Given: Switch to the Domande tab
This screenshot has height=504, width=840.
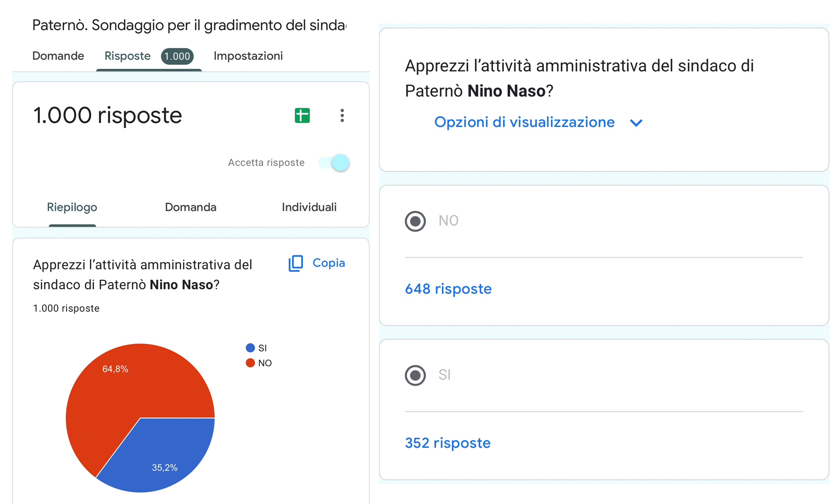Looking at the screenshot, I should click(58, 56).
